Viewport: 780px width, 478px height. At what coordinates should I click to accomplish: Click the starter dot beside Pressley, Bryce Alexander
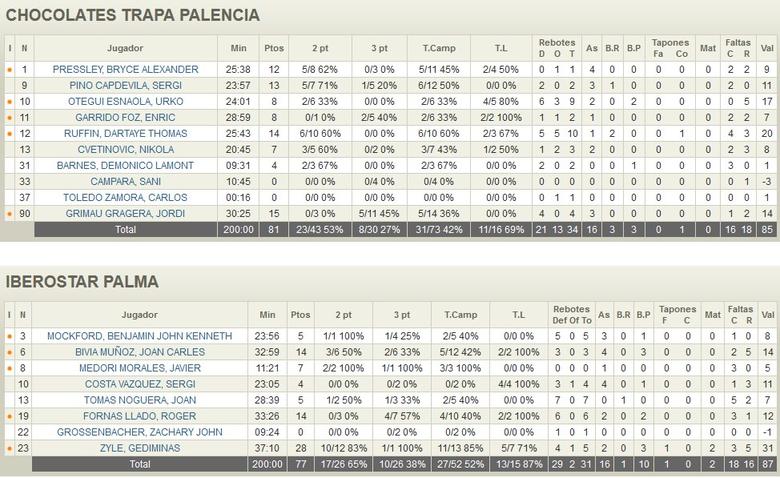(x=10, y=70)
